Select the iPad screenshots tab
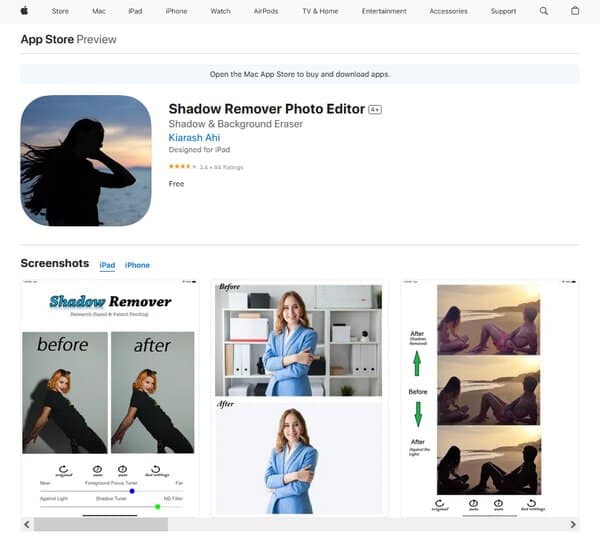Image resolution: width=600 pixels, height=538 pixels. (107, 265)
